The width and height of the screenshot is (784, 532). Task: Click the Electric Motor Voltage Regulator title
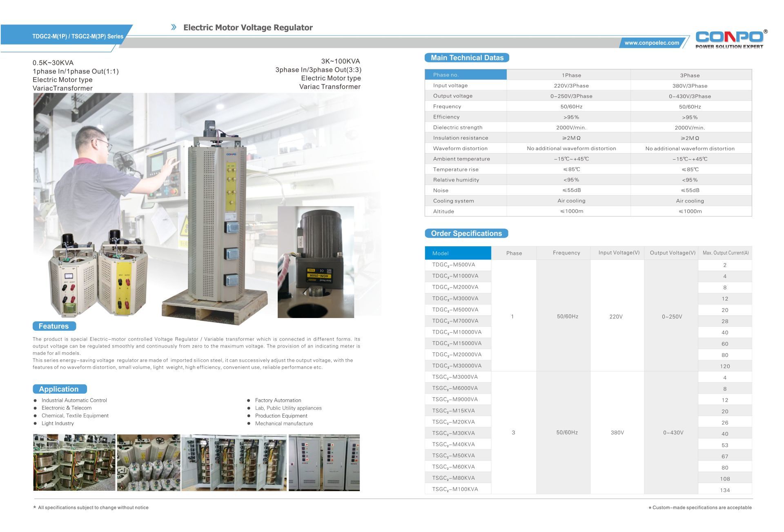point(248,27)
